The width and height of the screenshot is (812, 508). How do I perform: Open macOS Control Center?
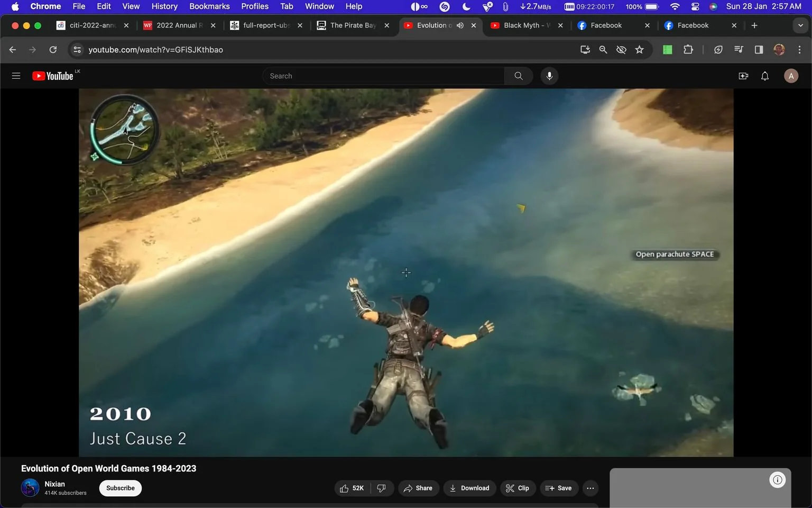695,6
